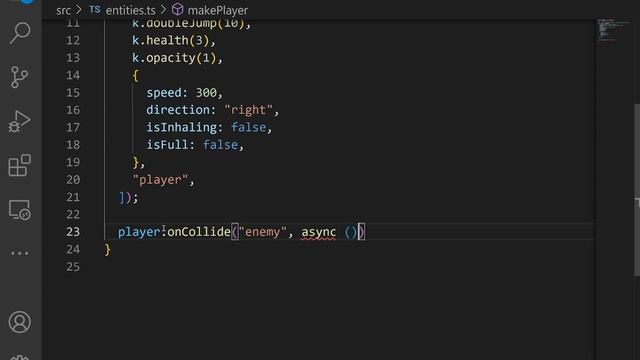Open the Run and Debug view
Screen dimensions: 640x360
point(20,121)
